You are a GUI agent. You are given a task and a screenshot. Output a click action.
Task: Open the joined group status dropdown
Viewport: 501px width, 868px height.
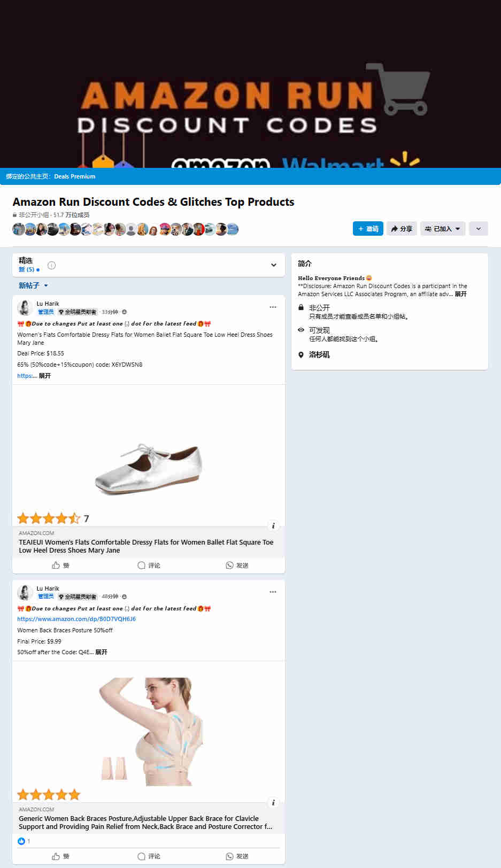[x=442, y=229]
